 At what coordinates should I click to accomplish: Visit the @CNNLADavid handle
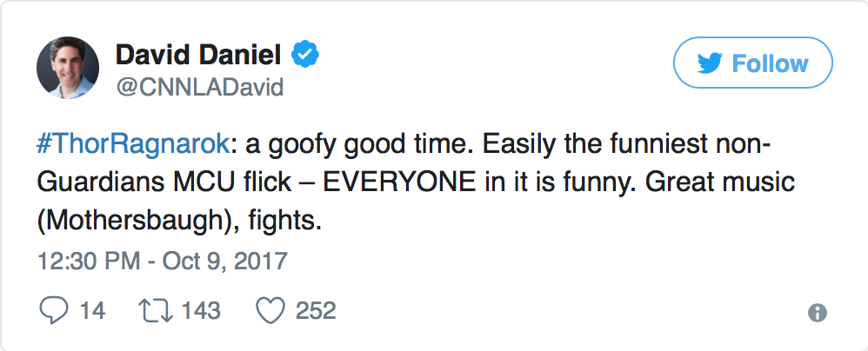199,89
